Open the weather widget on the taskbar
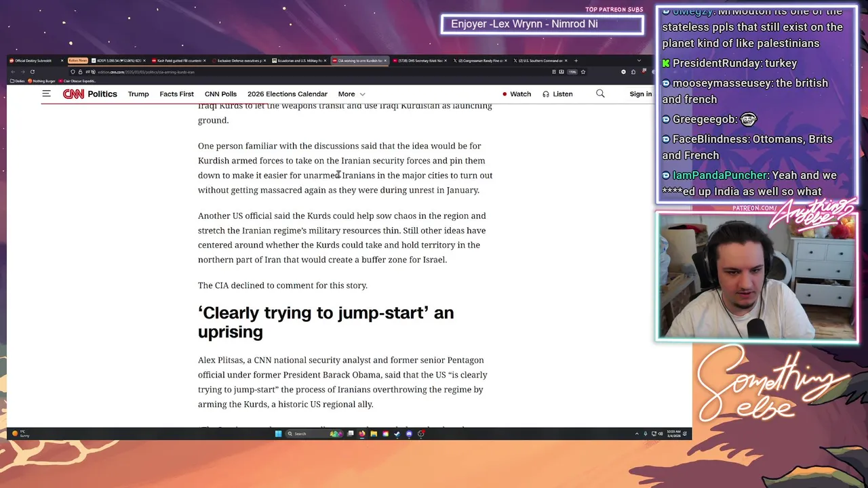Screen dimensions: 868x488 (20, 434)
